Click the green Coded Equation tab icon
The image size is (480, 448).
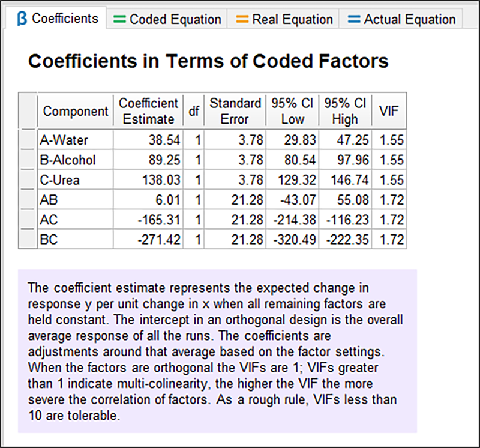click(119, 19)
